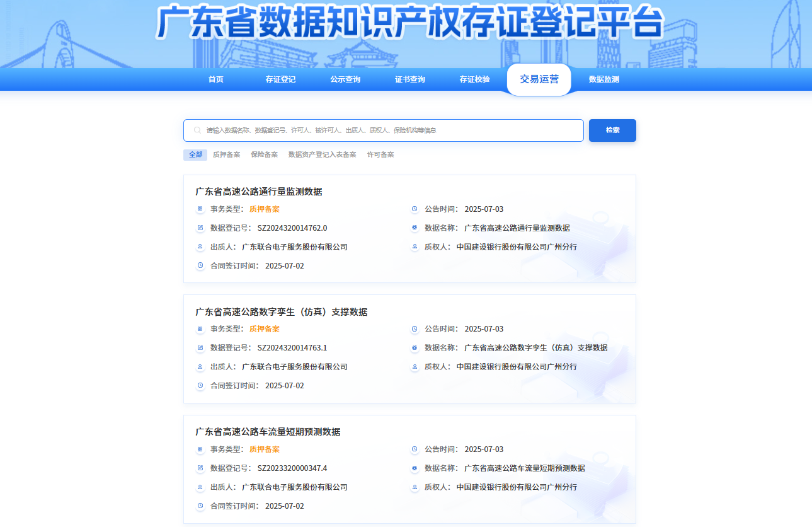Click 事务类型 icon in 车流量短期预测 card
The image size is (812, 527).
tap(200, 449)
